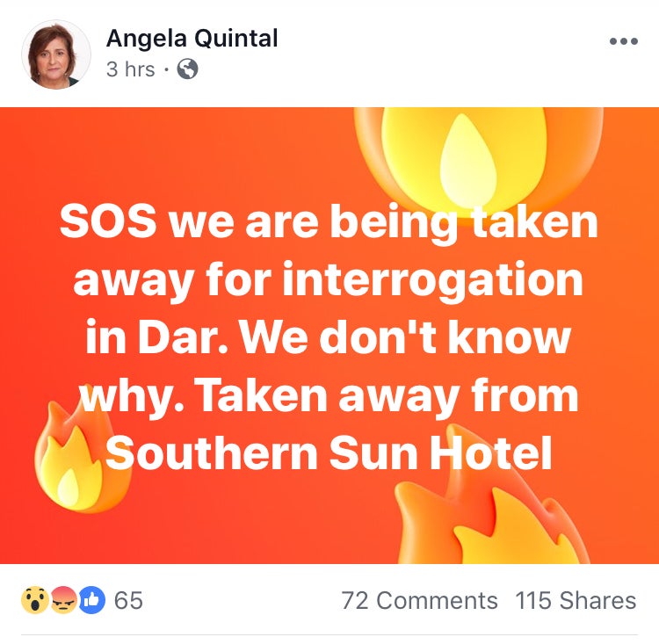Click the Southern Sun Hotel text line
The image size is (659, 644).
[x=329, y=453]
